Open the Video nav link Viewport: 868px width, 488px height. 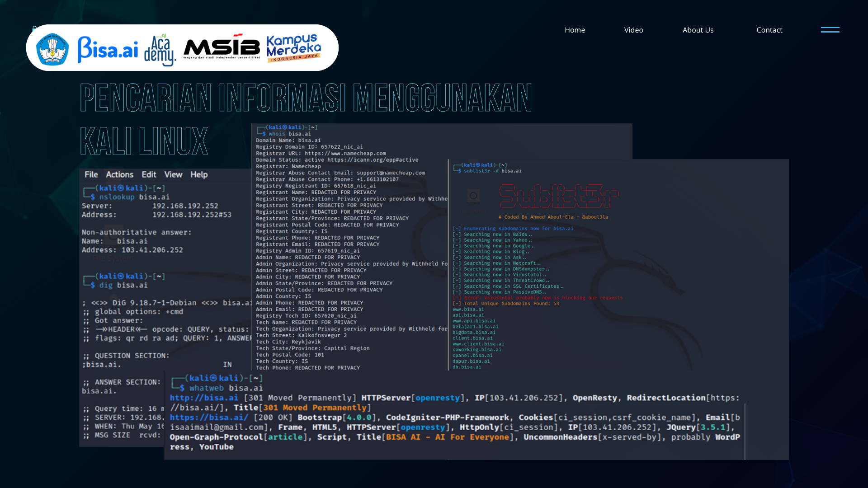(x=633, y=30)
